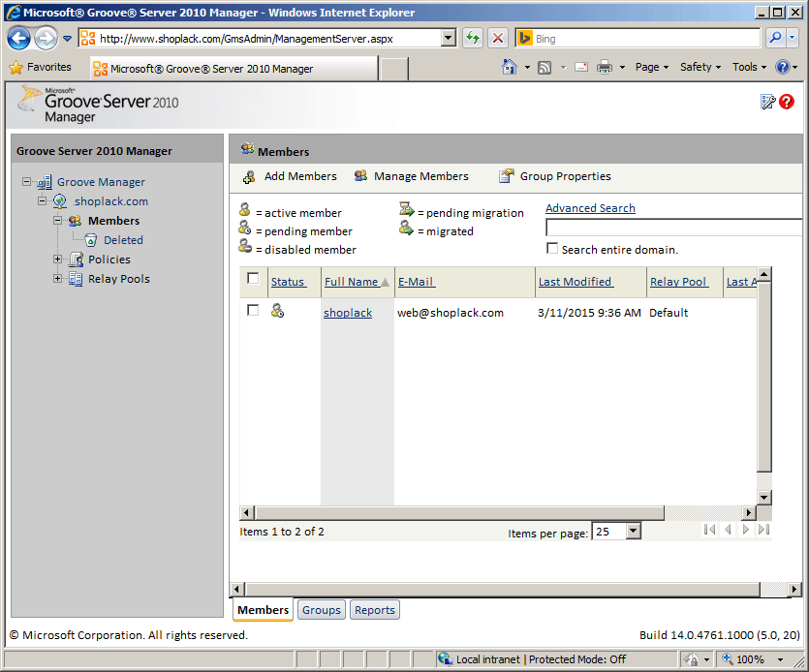
Task: Check the checkbox for shoplack row
Action: click(253, 310)
